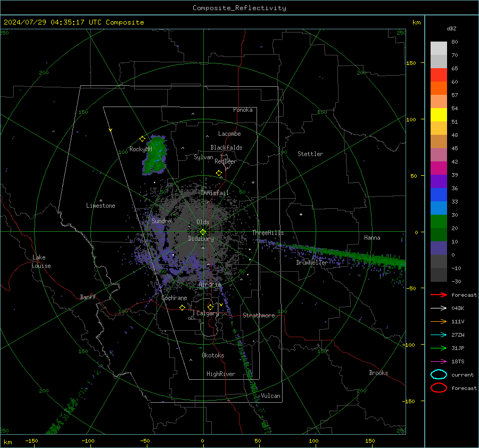The width and height of the screenshot is (479, 448).
Task: Click the Hanna label
Action: (x=372, y=238)
